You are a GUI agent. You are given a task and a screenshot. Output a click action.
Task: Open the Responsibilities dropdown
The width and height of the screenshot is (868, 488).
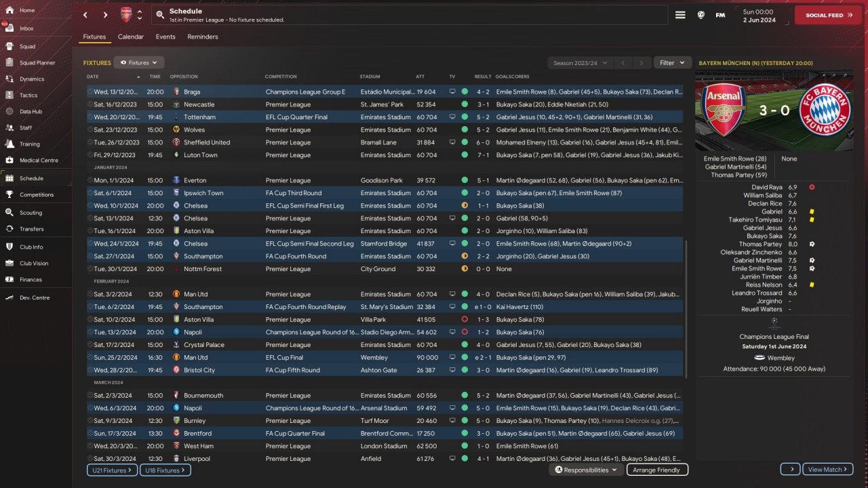click(x=586, y=470)
